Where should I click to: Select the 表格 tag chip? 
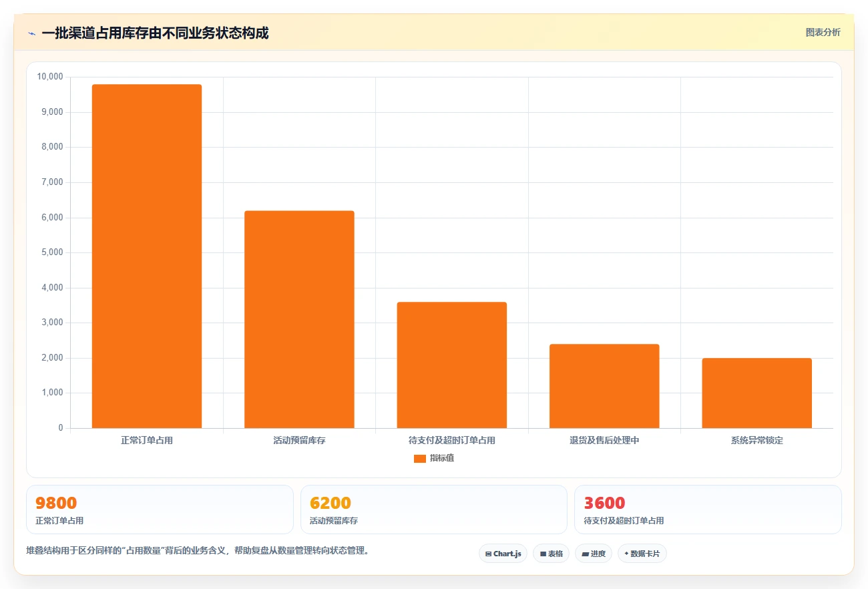click(x=551, y=554)
